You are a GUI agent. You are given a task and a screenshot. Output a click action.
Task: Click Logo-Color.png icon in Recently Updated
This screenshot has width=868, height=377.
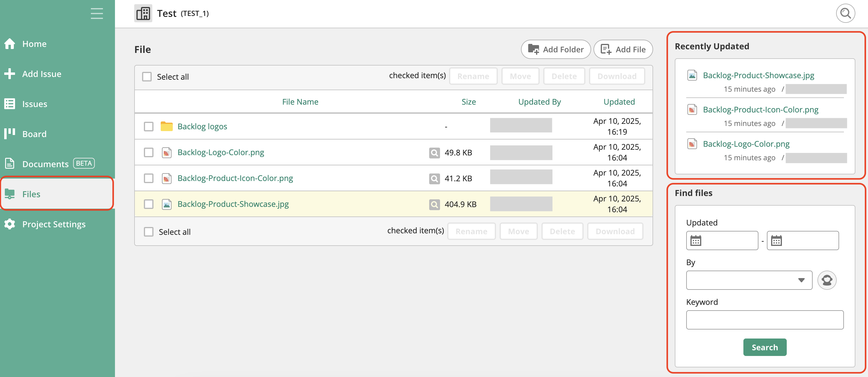(x=692, y=144)
